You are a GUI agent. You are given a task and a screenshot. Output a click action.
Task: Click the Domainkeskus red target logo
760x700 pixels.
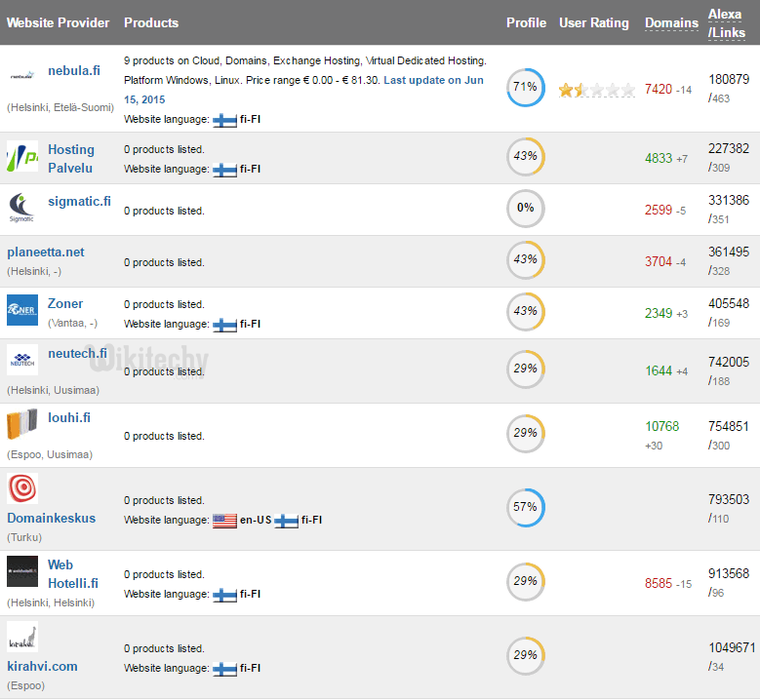(x=22, y=488)
